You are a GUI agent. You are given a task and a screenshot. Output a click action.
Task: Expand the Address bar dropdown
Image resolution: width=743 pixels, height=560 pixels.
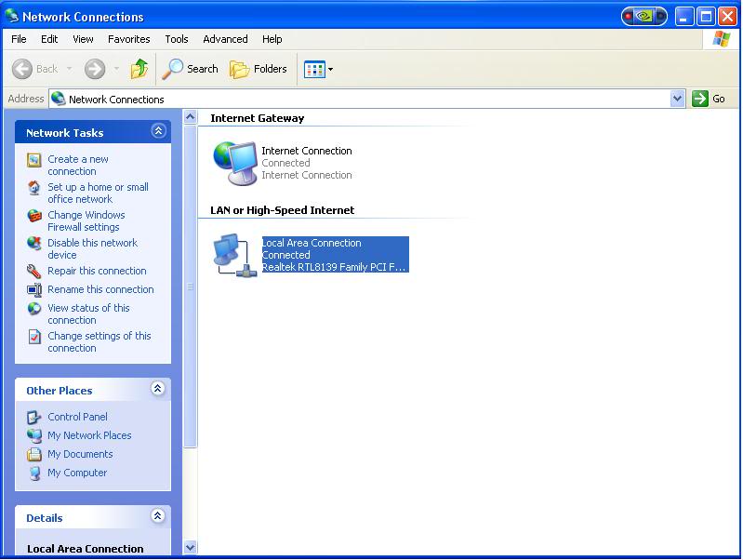[677, 99]
